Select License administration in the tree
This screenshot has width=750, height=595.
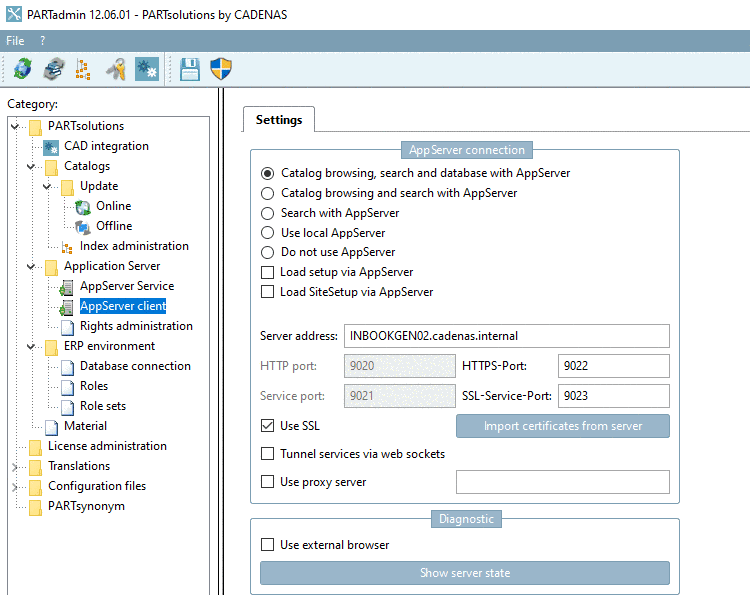click(107, 446)
